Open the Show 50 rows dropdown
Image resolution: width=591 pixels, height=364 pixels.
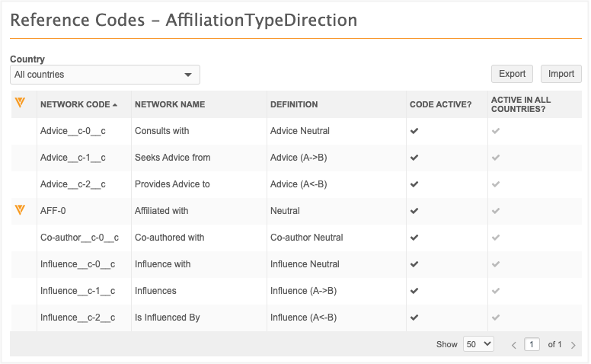pyautogui.click(x=479, y=344)
